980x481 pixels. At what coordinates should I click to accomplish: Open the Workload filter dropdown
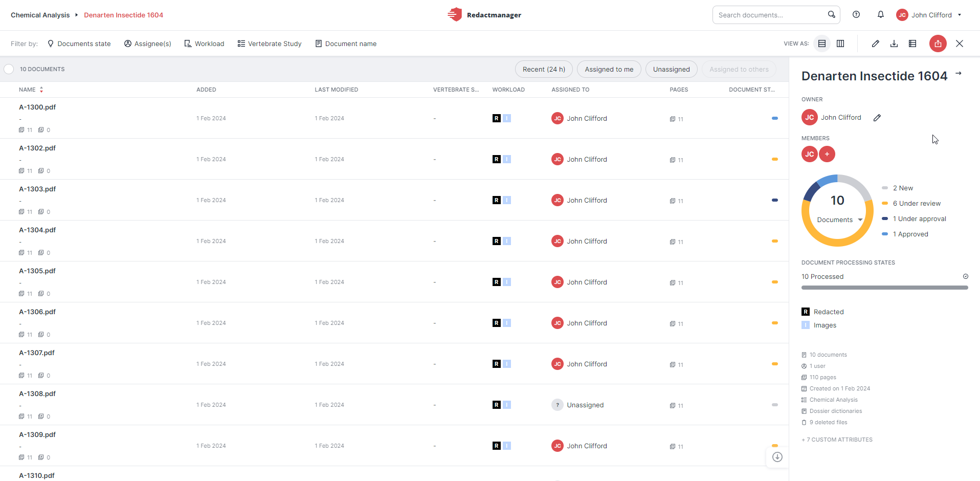(204, 43)
